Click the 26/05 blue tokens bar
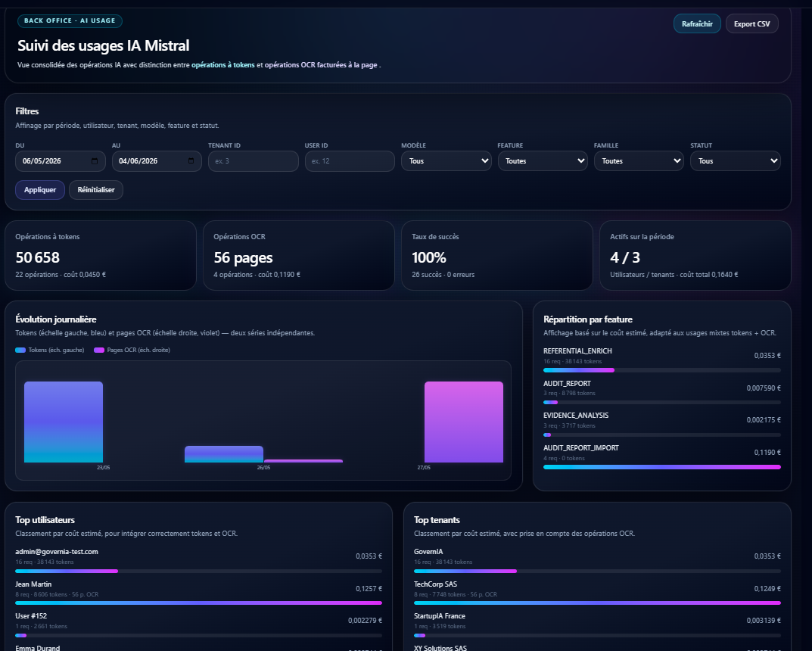 224,454
